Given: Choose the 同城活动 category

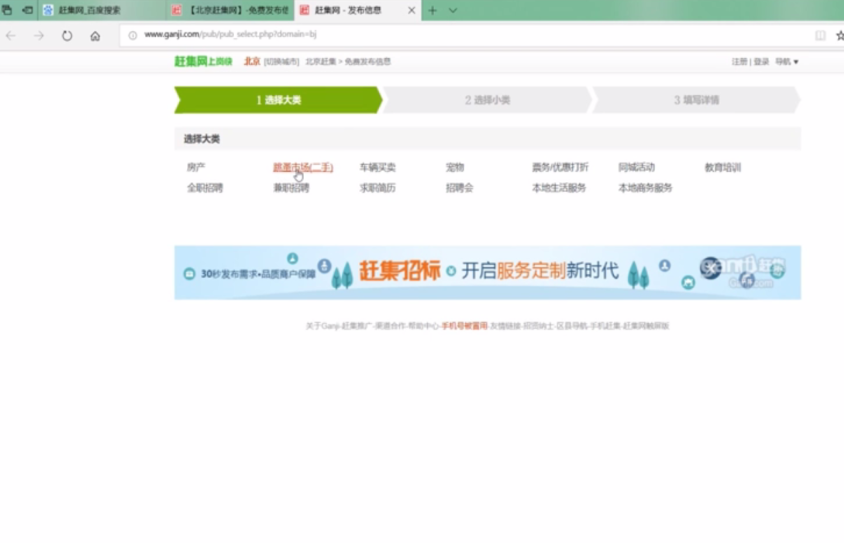Looking at the screenshot, I should 636,167.
